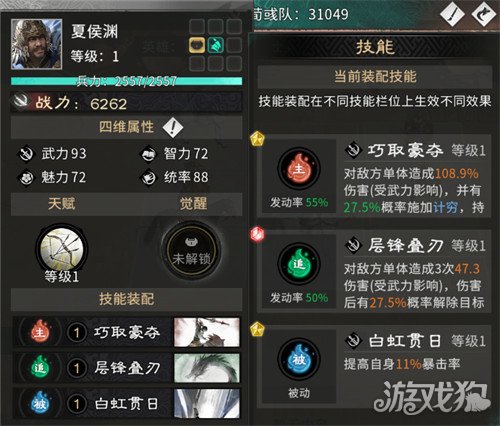Screen dimensions: 500x426
Task: Open the 天赋 tab
Action: (61, 204)
